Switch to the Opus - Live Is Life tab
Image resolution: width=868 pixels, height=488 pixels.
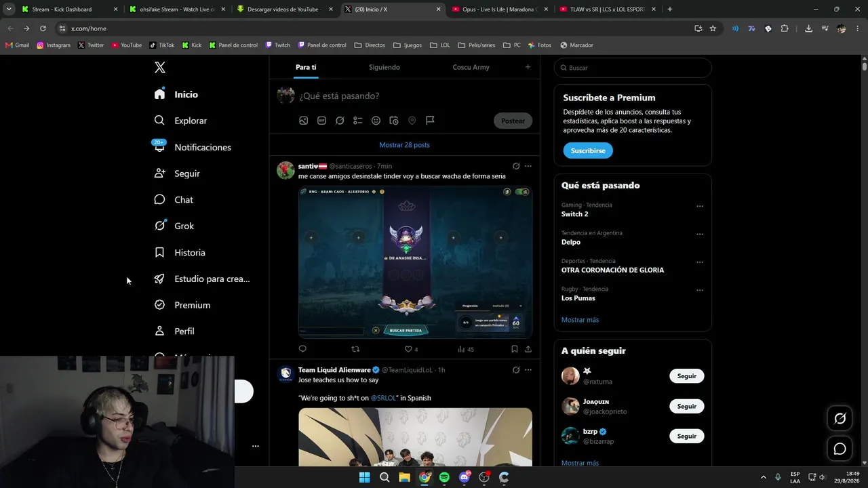point(501,9)
